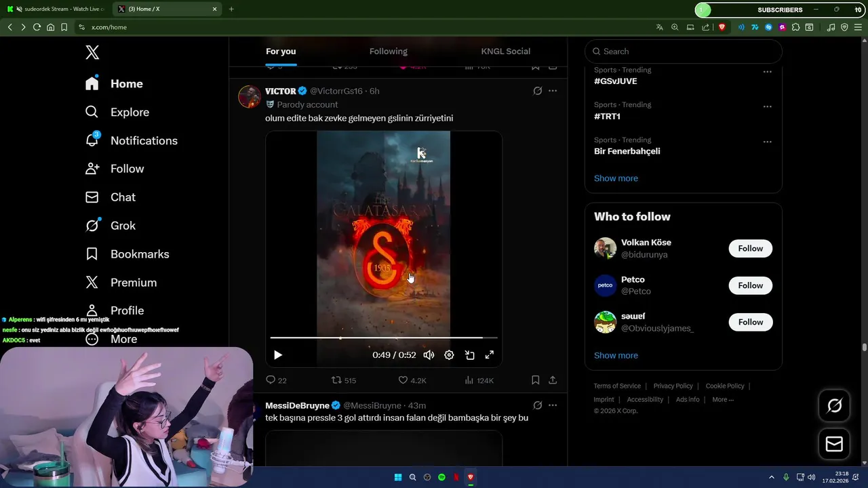
Task: Bookmark this page in the browser toolbar
Action: tap(64, 27)
